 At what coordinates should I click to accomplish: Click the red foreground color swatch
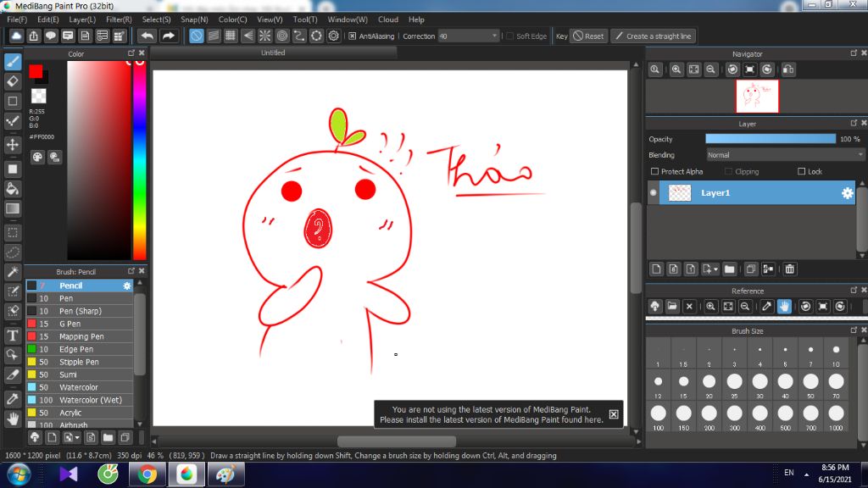[x=36, y=71]
